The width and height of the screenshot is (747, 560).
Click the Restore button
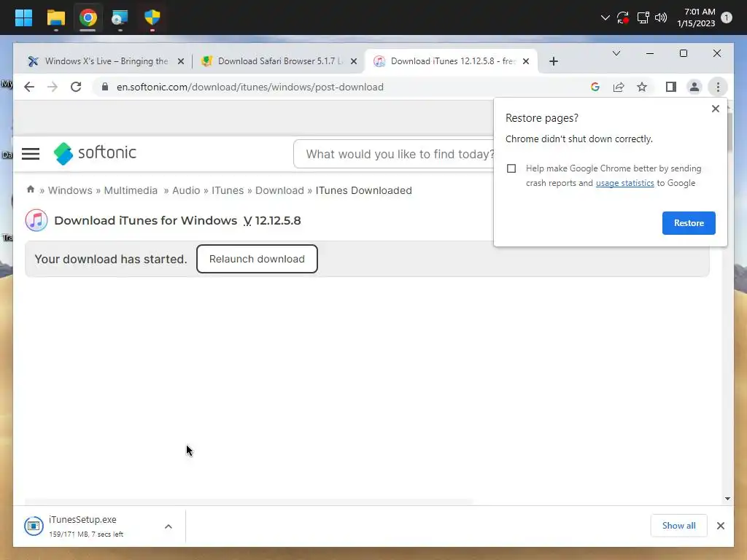tap(689, 223)
